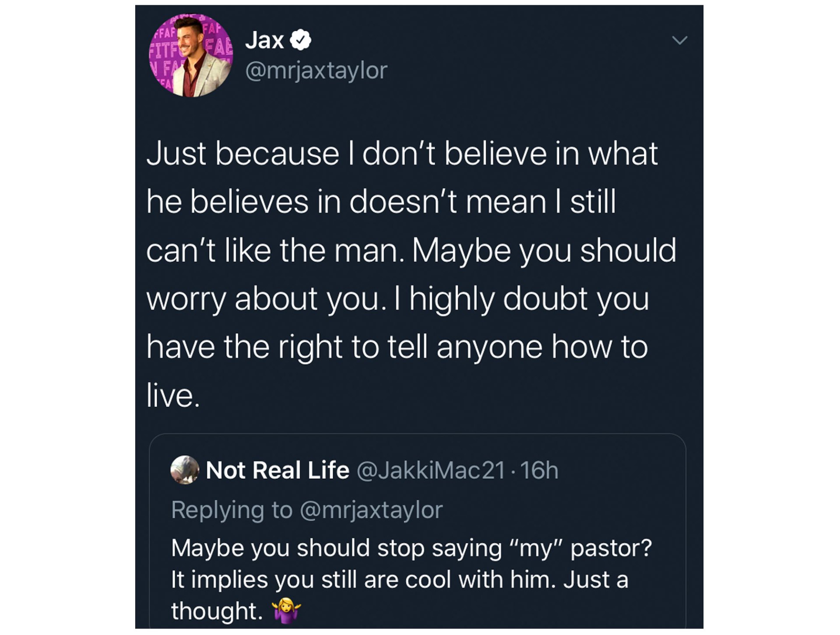This screenshot has height=635, width=840.
Task: Click the line "worry about you. I highly doubt"
Action: click(397, 299)
